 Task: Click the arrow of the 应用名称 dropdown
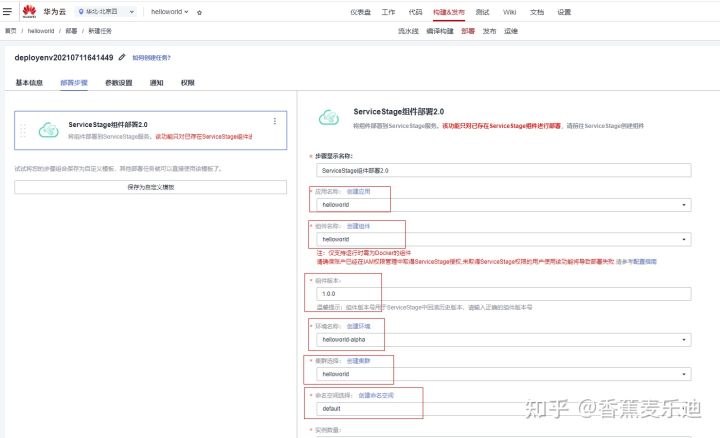click(x=684, y=205)
